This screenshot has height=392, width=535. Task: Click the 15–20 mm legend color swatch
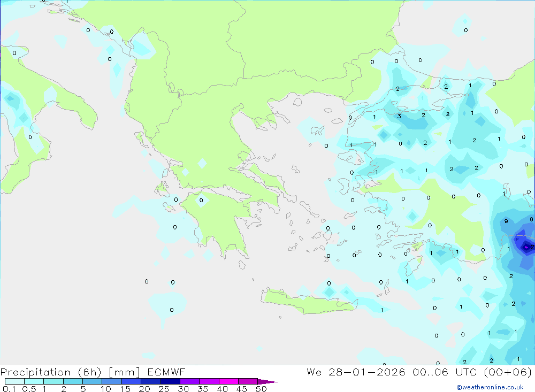point(131,381)
